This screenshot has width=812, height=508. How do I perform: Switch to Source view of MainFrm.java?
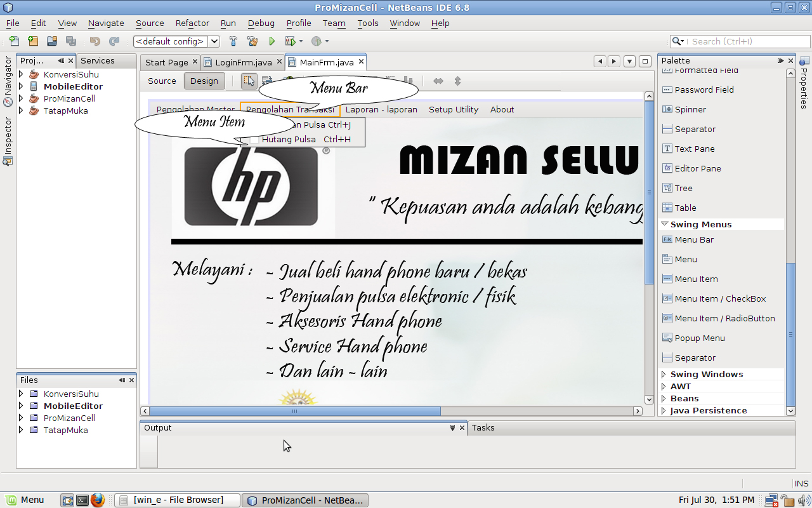161,81
